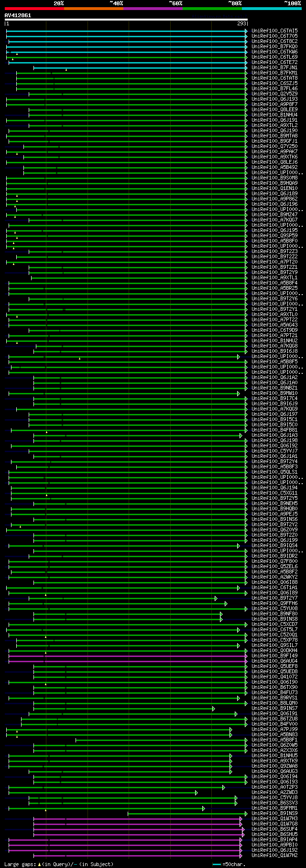Click hit label UniRef100_B4FU73
The image size is (306, 868).
274,692
